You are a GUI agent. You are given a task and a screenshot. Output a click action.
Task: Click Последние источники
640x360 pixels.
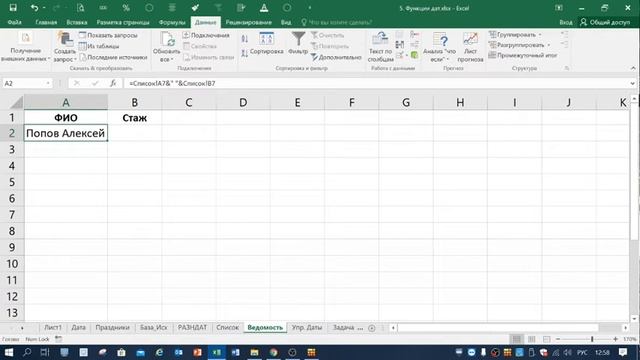[113, 58]
